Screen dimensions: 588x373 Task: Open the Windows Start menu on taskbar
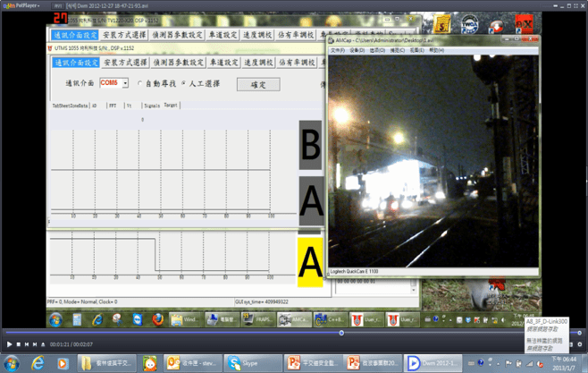(12, 363)
